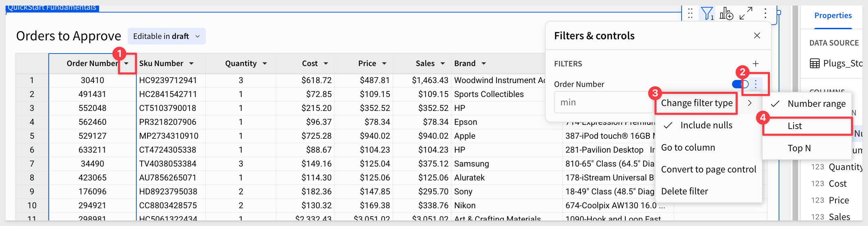Switch to the Properties tab
The height and width of the screenshot is (226, 868).
click(x=833, y=16)
